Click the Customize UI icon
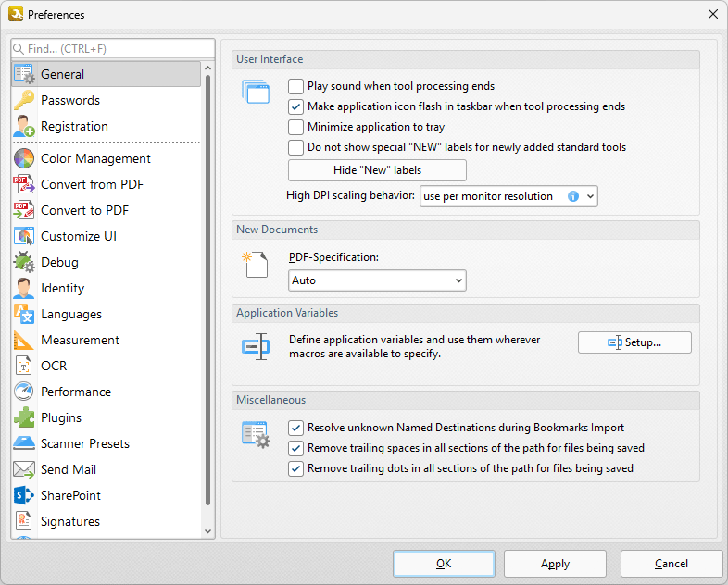This screenshot has height=585, width=728. pos(24,237)
